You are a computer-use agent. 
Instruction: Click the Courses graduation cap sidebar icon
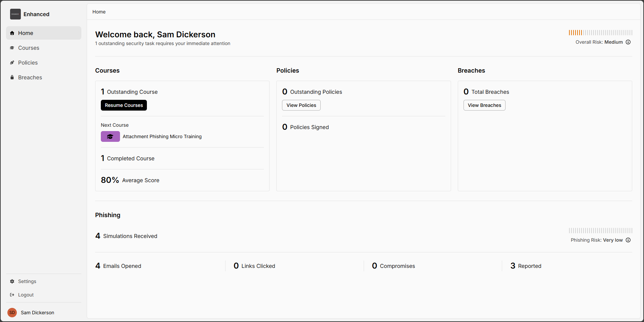click(x=12, y=48)
